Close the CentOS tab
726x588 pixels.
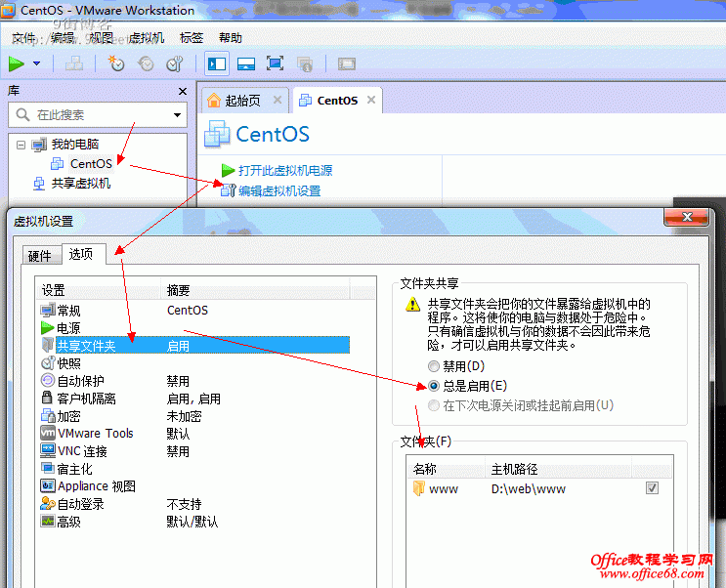tap(371, 100)
